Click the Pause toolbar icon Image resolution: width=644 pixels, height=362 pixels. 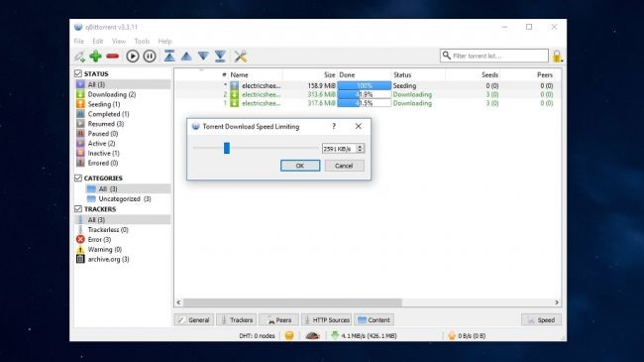pos(150,56)
